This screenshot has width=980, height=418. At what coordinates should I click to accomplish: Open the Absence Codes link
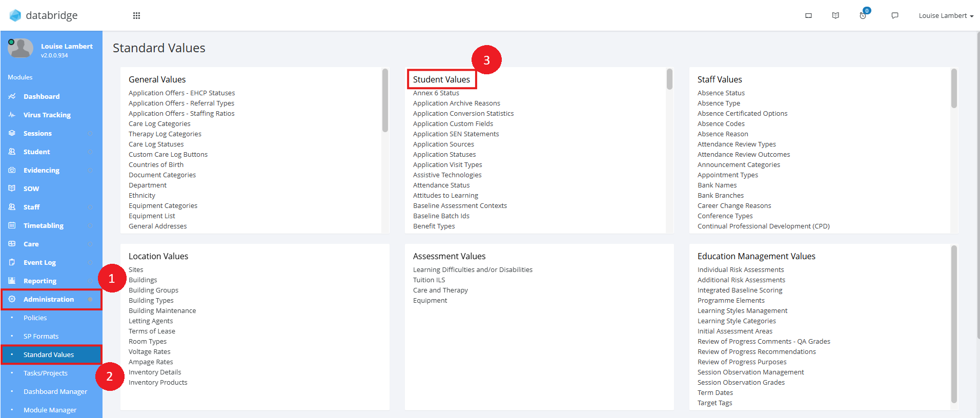pyautogui.click(x=721, y=123)
